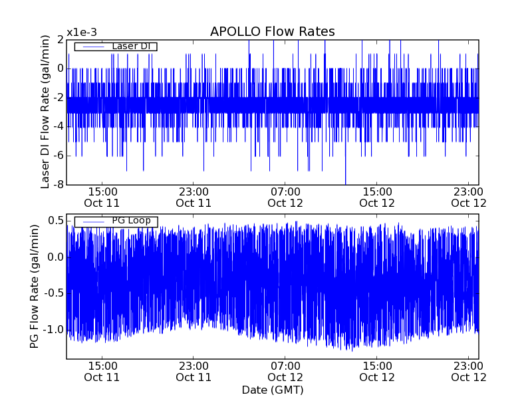Image resolution: width=532 pixels, height=399 pixels.
Task: Click the '0.0' tick on PG y-axis
Action: [x=56, y=257]
